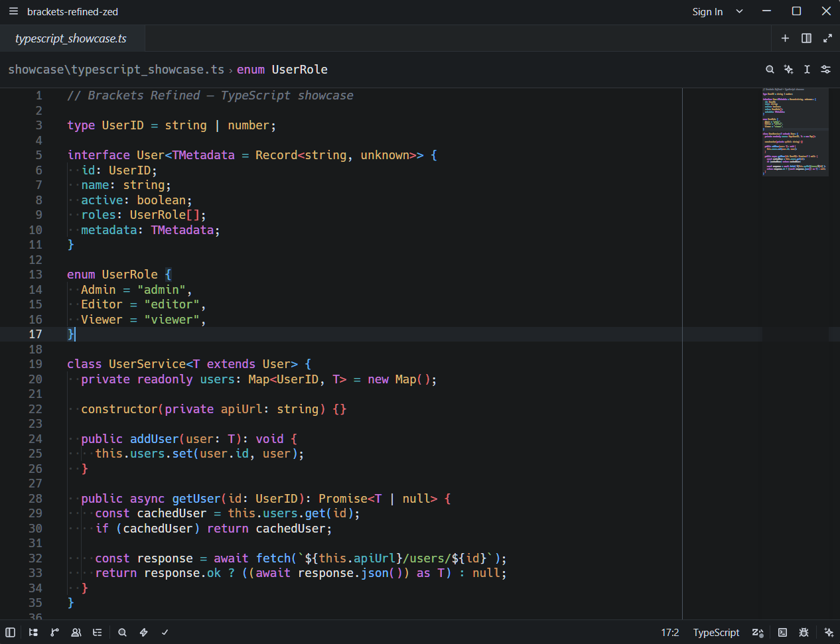Click the "addUser" method name on line 24
The width and height of the screenshot is (840, 644).
click(154, 439)
